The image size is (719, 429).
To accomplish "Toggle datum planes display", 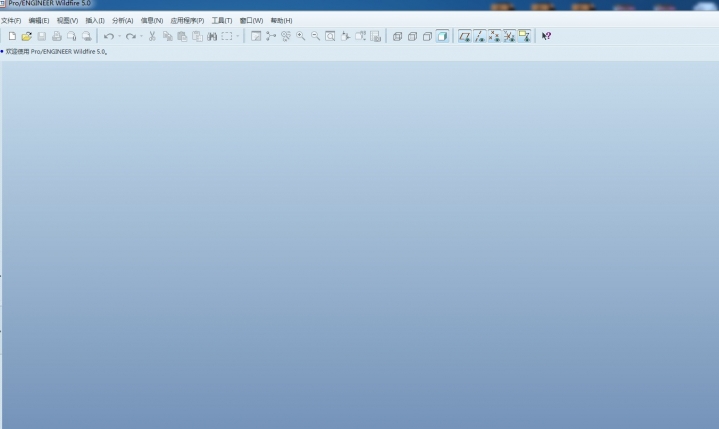I will [x=464, y=36].
